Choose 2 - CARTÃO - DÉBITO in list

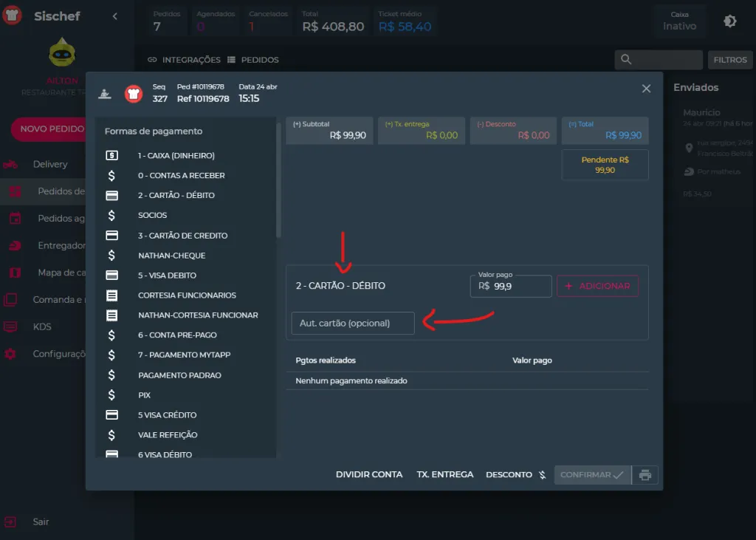(x=186, y=196)
